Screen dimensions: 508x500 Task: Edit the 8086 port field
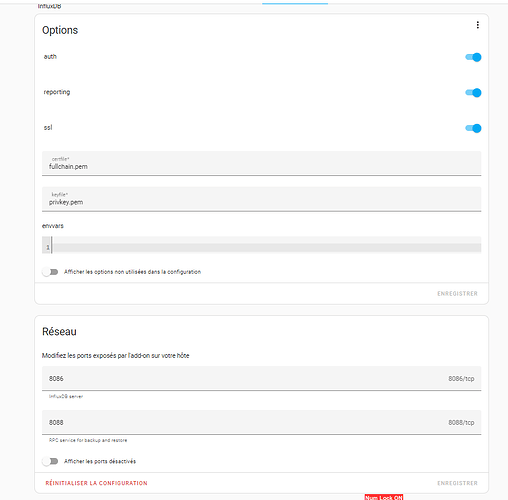pos(261,378)
